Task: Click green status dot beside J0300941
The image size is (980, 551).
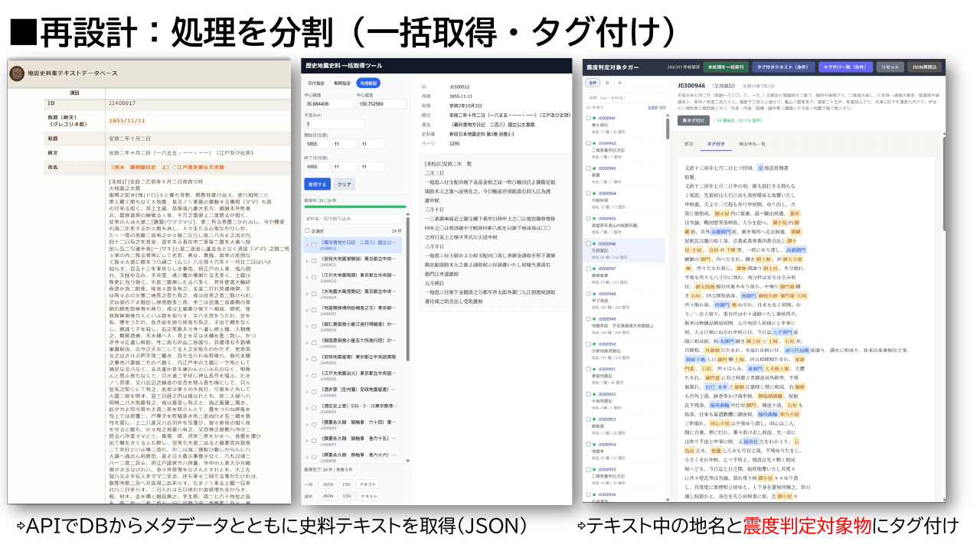Action: point(593,119)
